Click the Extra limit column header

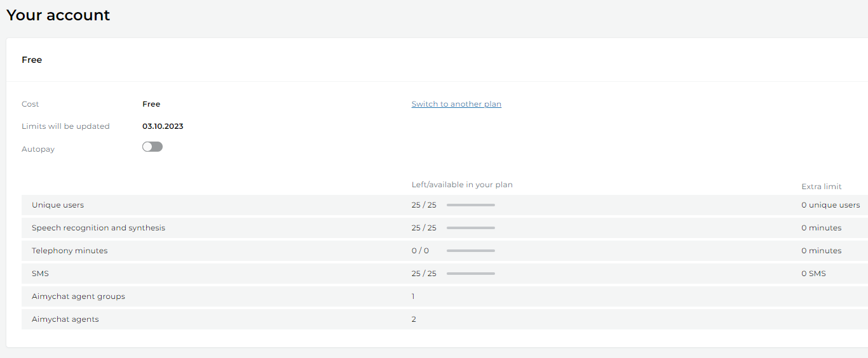pos(821,187)
